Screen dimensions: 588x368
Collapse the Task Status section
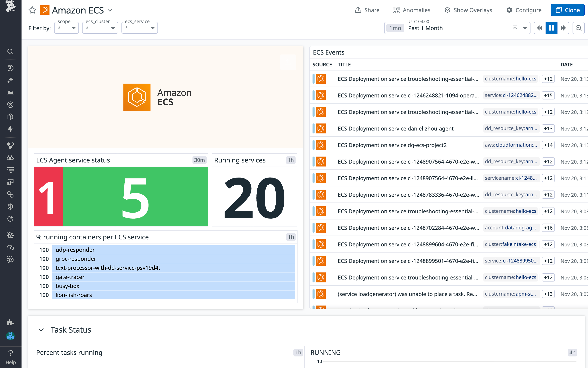41,330
